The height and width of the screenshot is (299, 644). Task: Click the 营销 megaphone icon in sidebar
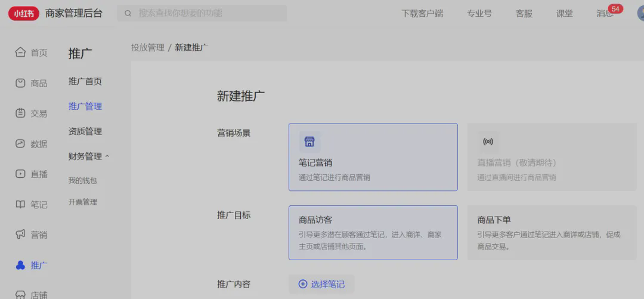click(20, 235)
